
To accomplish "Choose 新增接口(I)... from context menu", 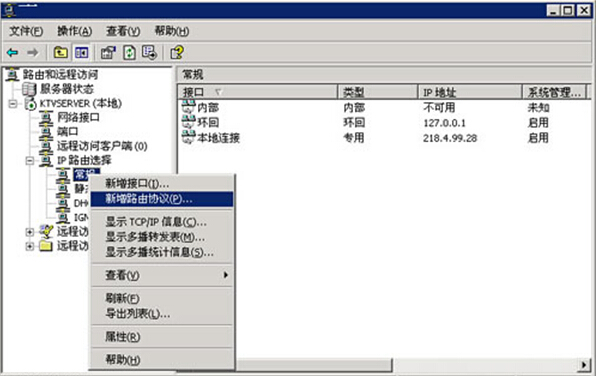I will point(162,183).
